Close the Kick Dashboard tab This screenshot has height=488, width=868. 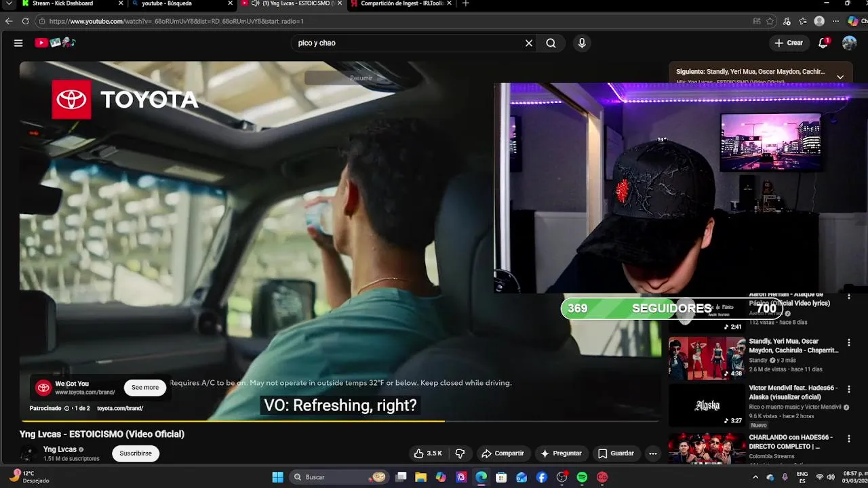point(121,3)
